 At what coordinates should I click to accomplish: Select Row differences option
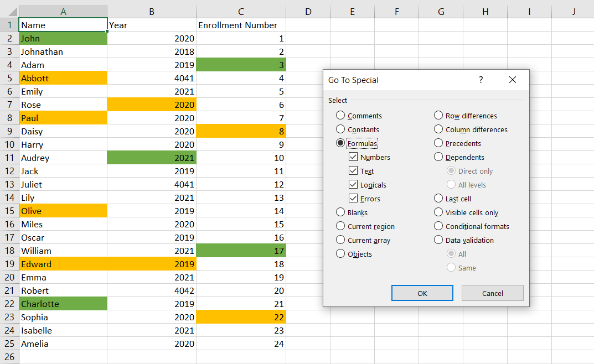(x=465, y=116)
